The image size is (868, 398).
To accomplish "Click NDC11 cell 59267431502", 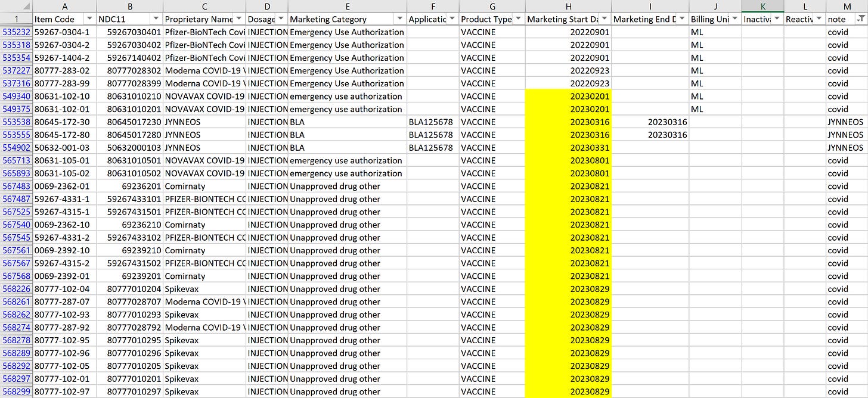I will coord(130,263).
